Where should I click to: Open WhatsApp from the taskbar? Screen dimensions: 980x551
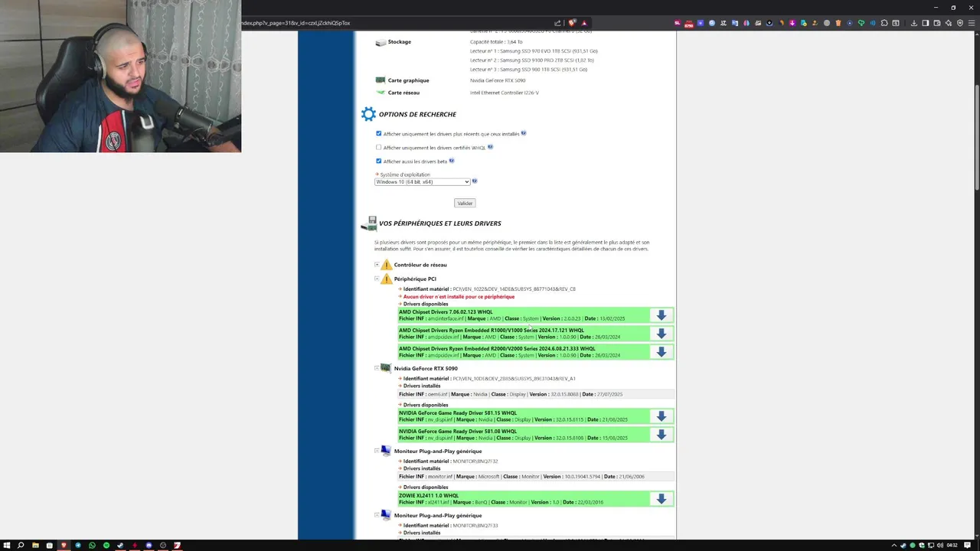point(92,546)
